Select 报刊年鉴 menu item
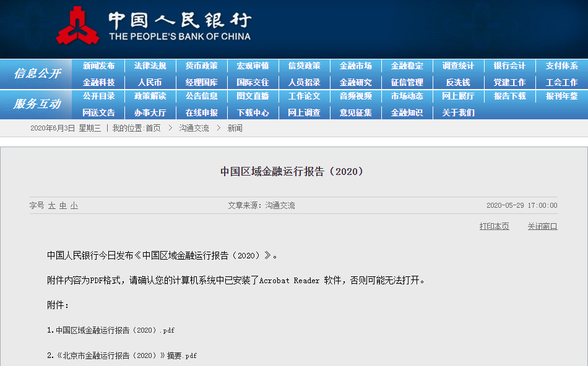The height and width of the screenshot is (366, 588). point(562,96)
